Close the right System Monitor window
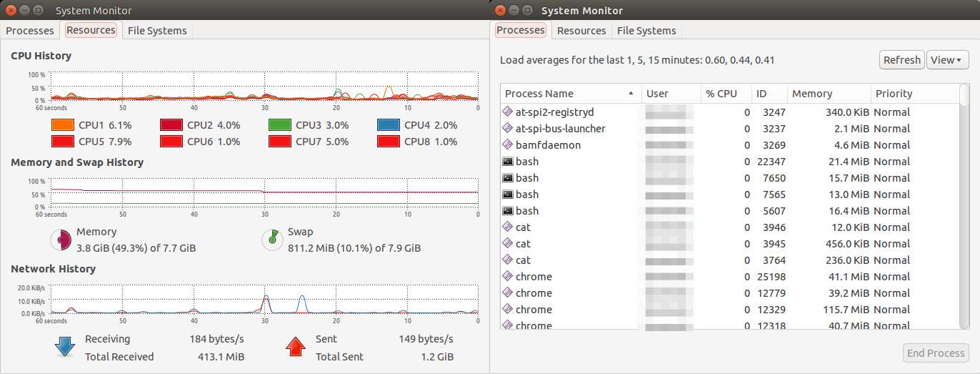This screenshot has height=374, width=980. coord(500,11)
